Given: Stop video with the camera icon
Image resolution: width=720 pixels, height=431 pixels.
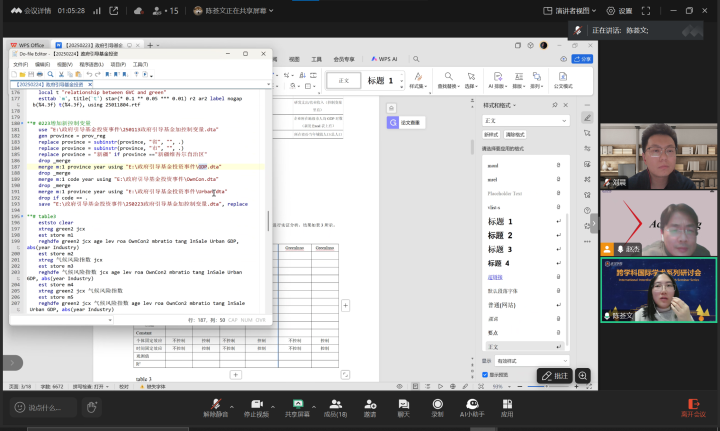Looking at the screenshot, I should [258, 403].
